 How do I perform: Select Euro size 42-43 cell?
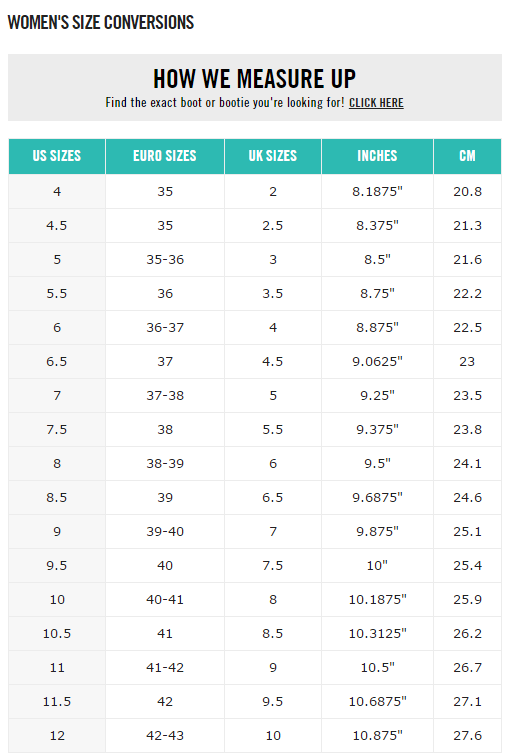[x=165, y=736]
